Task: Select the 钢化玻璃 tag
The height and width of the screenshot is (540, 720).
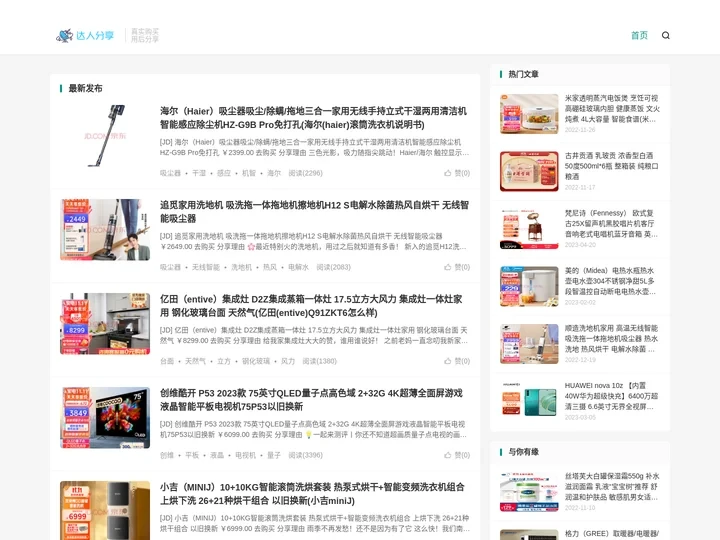Action: coord(256,361)
